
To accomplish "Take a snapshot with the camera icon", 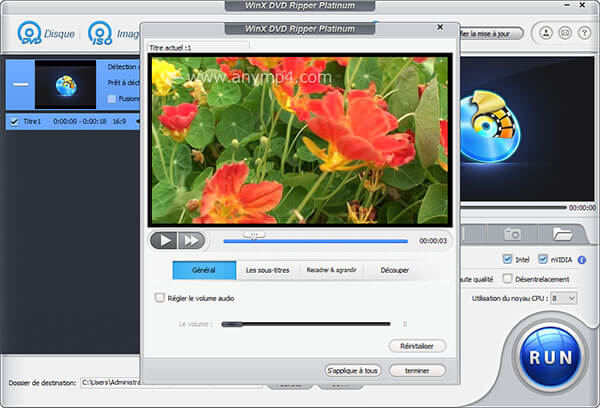I will click(x=512, y=233).
